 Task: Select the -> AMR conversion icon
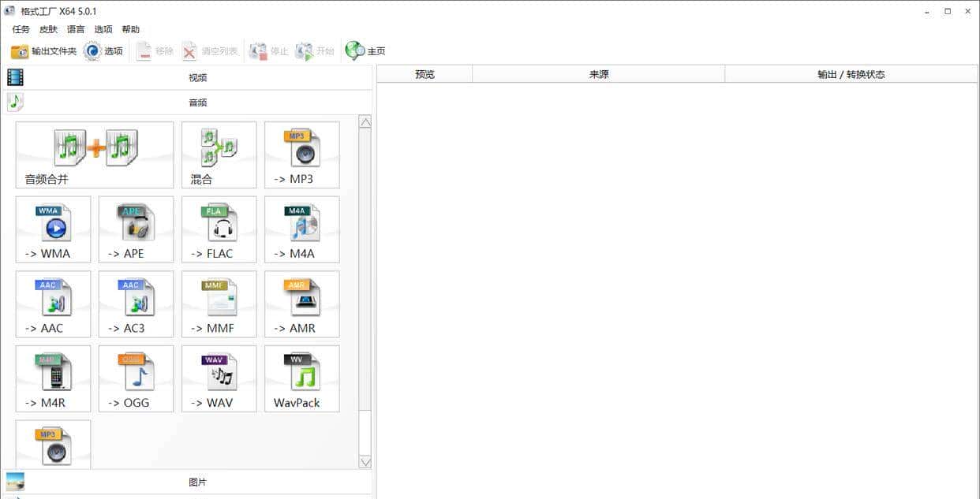301,304
